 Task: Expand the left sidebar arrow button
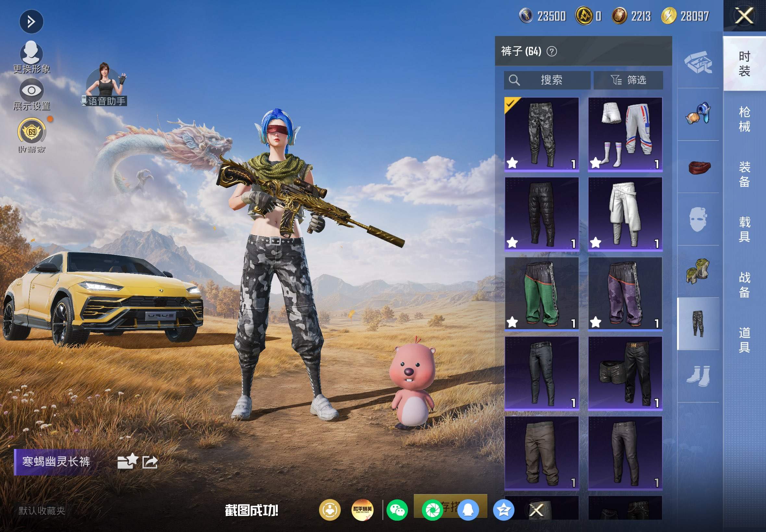pyautogui.click(x=31, y=22)
